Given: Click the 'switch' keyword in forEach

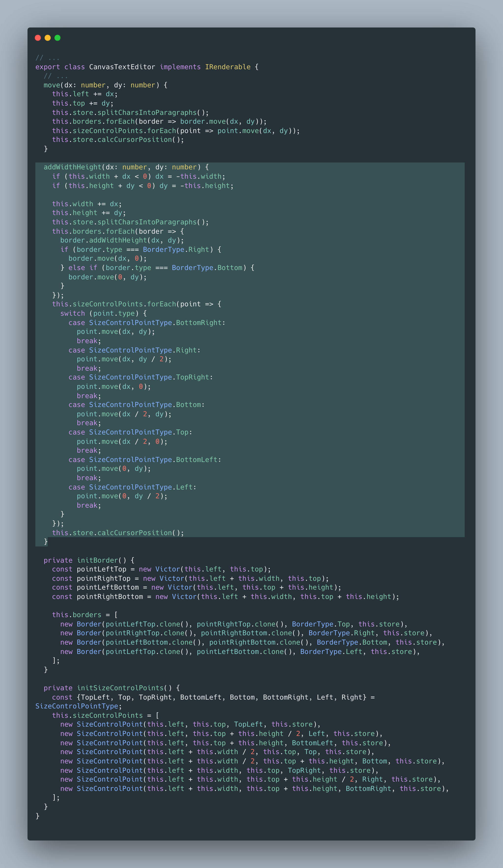Looking at the screenshot, I should click(x=72, y=313).
